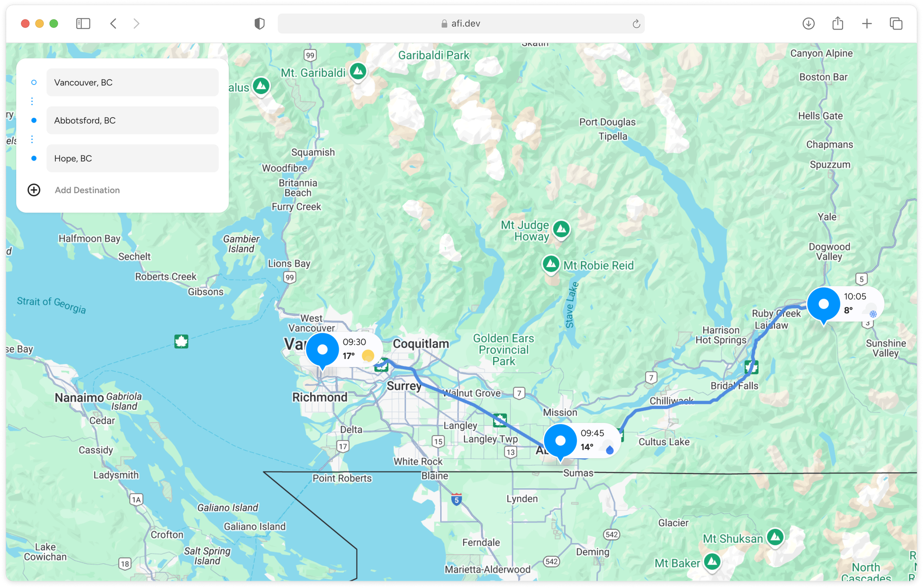Click the Abbotsford destination pin on map
The width and height of the screenshot is (923, 588).
point(560,441)
